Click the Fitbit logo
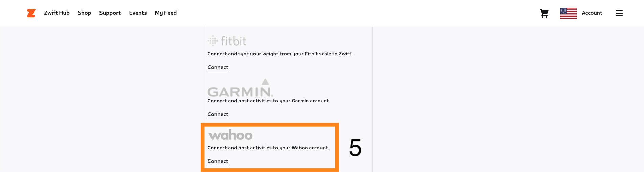Screen dimensions: 644x172 pyautogui.click(x=227, y=41)
